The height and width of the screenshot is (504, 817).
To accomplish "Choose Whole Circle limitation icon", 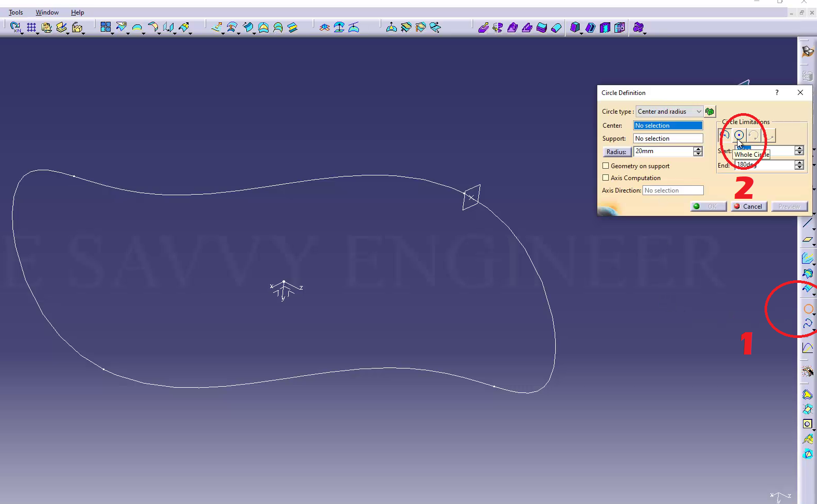I will [x=739, y=135].
